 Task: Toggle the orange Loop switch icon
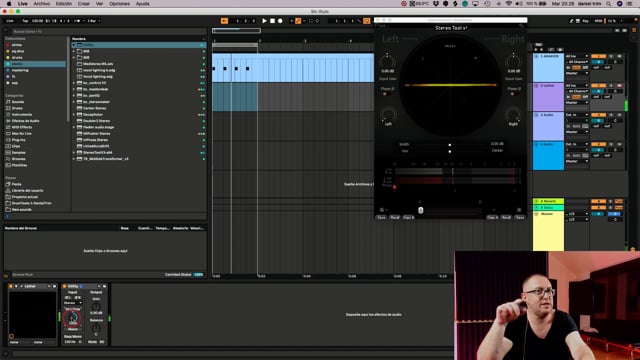(367, 21)
